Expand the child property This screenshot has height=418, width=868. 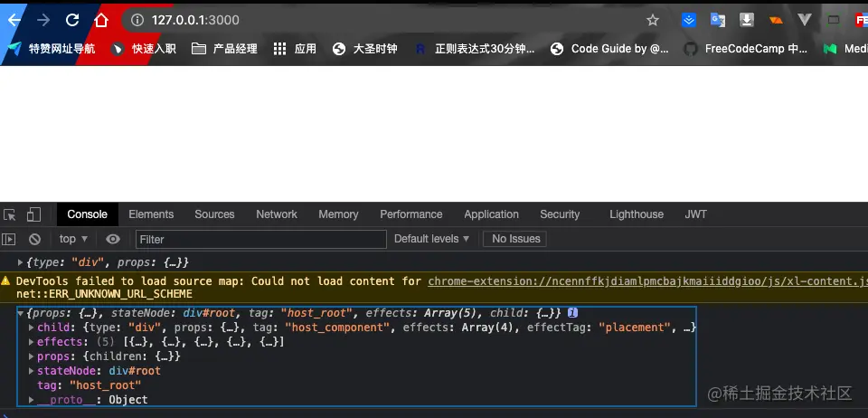click(32, 328)
